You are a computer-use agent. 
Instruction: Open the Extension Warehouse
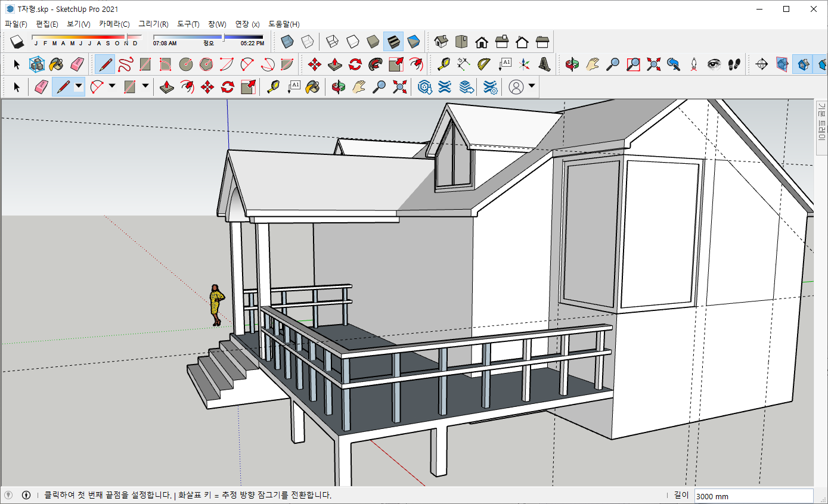point(444,88)
